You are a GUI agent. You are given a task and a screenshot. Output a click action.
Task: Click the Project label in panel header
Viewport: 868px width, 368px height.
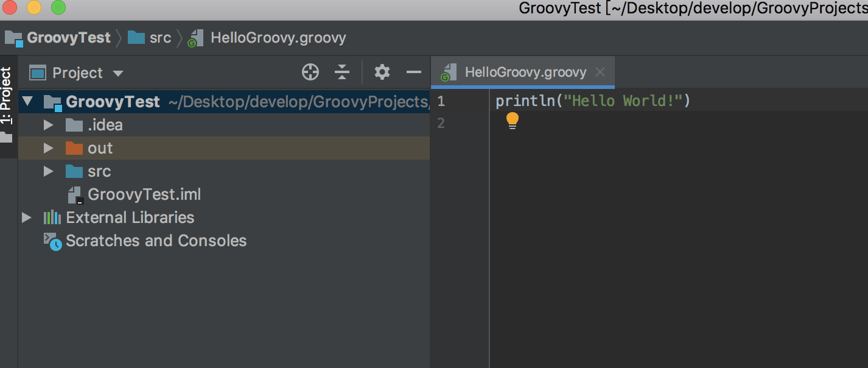point(78,73)
